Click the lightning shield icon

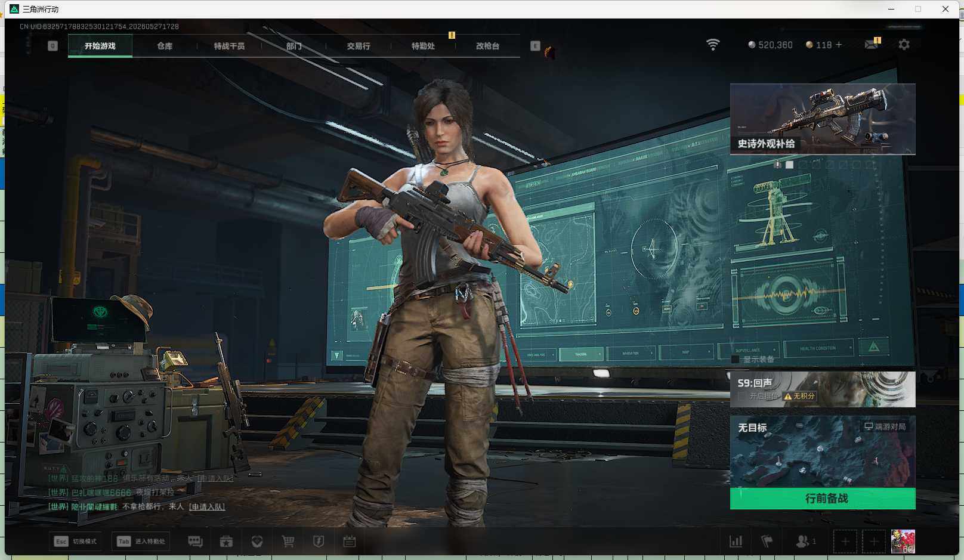pyautogui.click(x=319, y=542)
